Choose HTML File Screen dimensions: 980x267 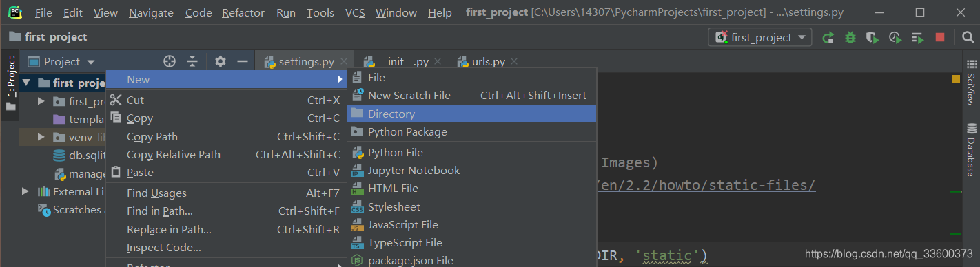472,188
